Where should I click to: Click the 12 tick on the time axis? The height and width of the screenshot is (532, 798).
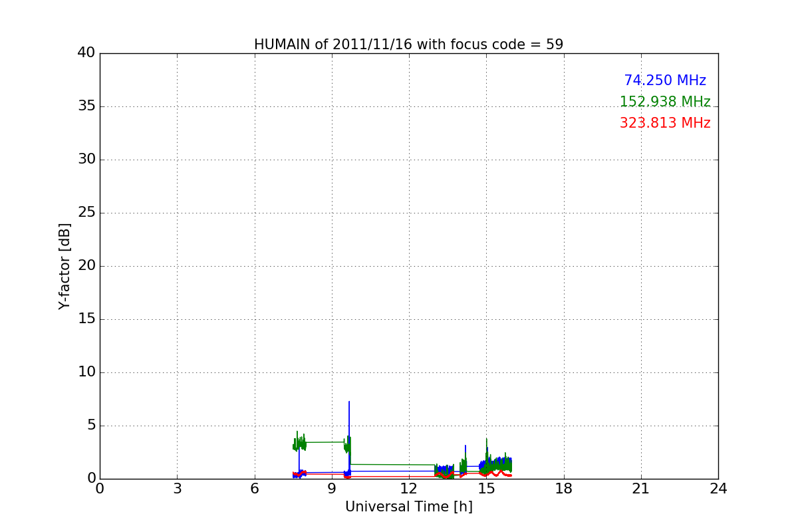pyautogui.click(x=409, y=489)
